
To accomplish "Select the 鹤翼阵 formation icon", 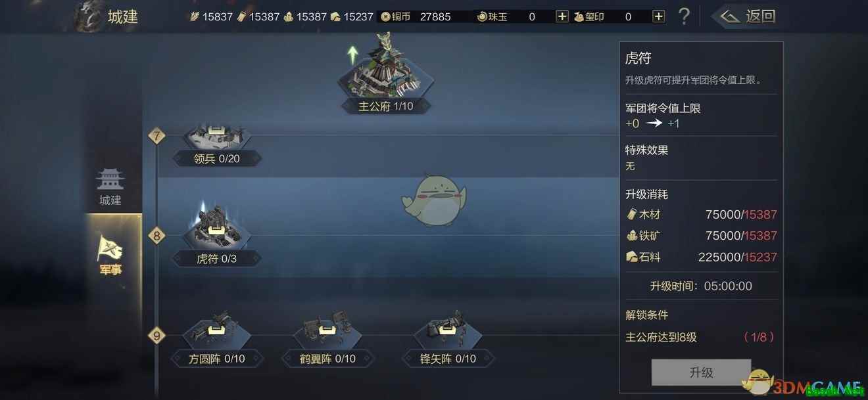I will pyautogui.click(x=327, y=330).
